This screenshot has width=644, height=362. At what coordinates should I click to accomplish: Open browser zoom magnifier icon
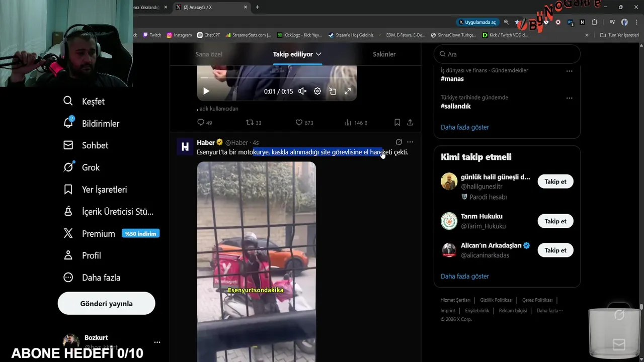pyautogui.click(x=506, y=22)
